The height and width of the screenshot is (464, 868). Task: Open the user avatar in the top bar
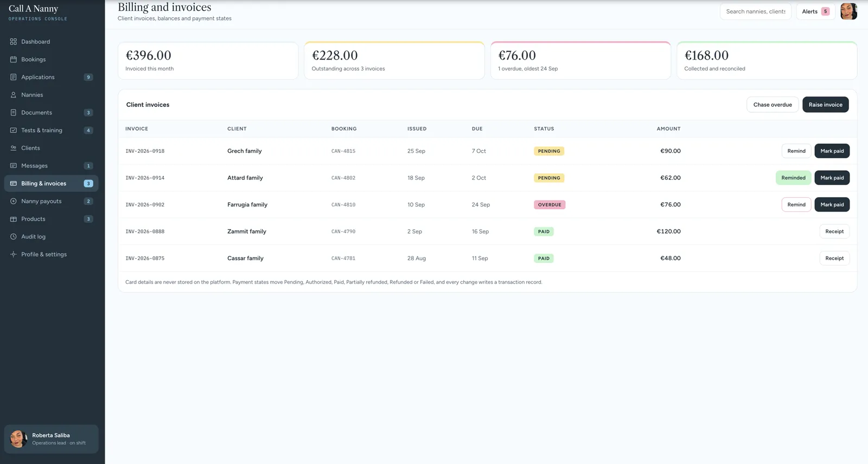tap(848, 11)
